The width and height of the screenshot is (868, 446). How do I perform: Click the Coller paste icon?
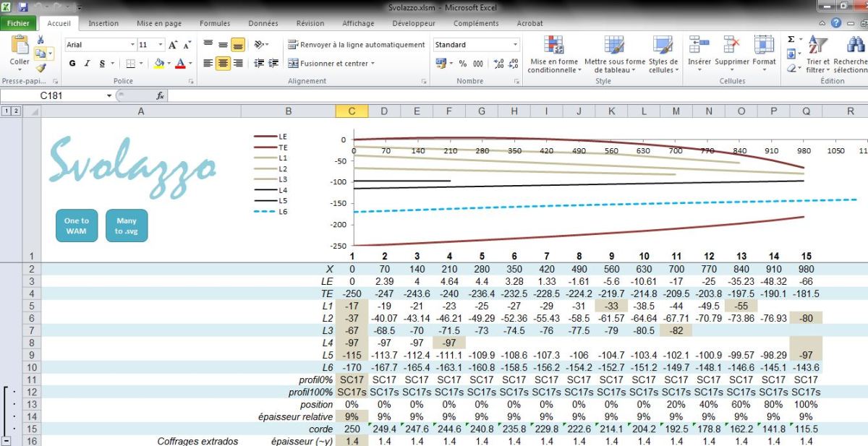(20, 48)
